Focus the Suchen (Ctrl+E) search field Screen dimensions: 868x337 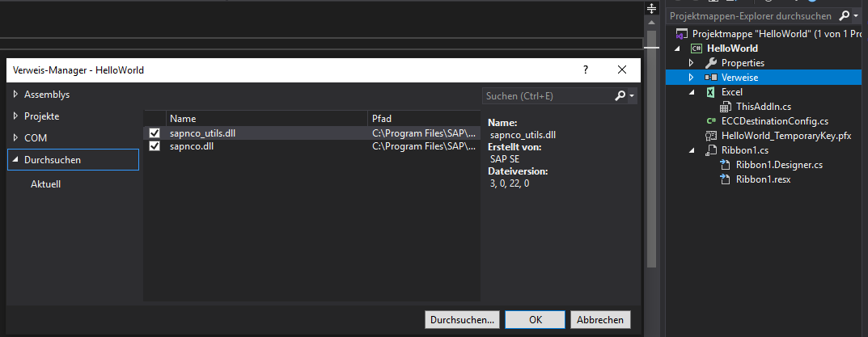coord(547,96)
